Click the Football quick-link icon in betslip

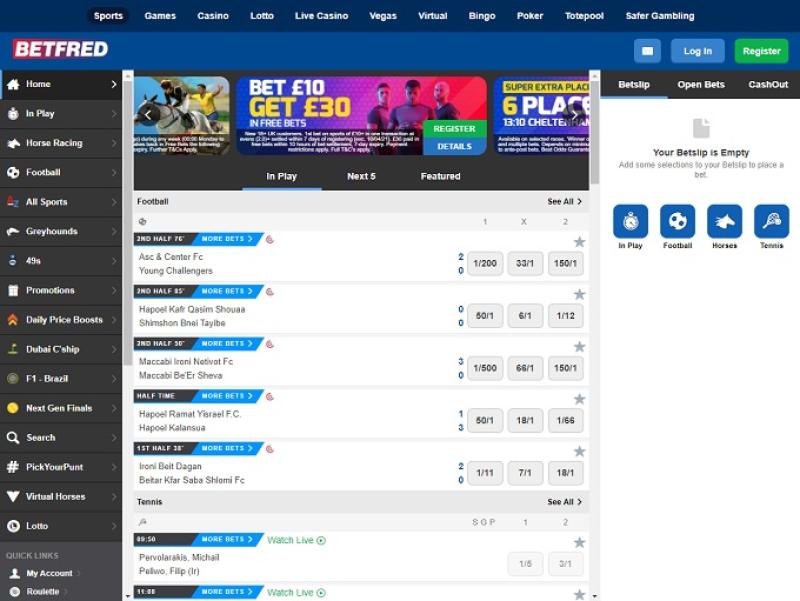[677, 221]
